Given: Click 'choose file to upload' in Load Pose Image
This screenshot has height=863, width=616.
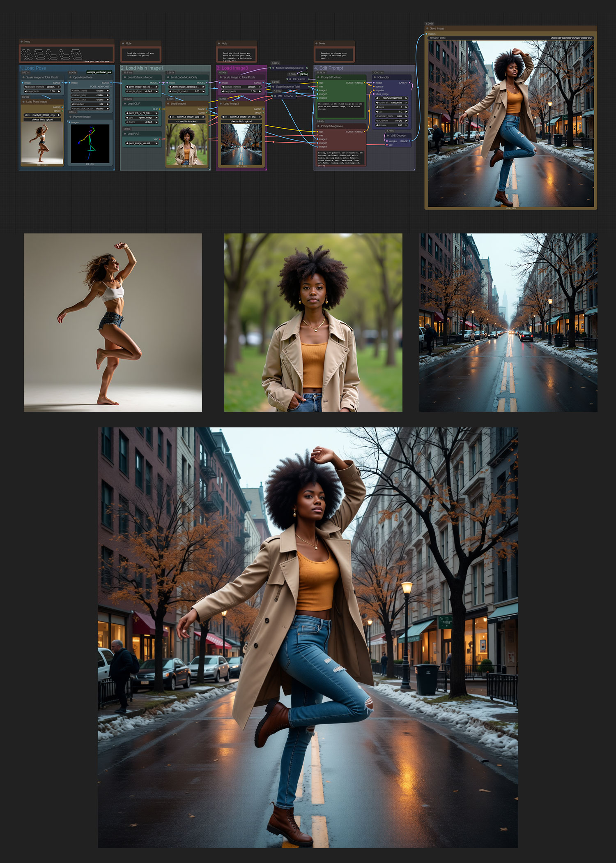Looking at the screenshot, I should coord(42,120).
